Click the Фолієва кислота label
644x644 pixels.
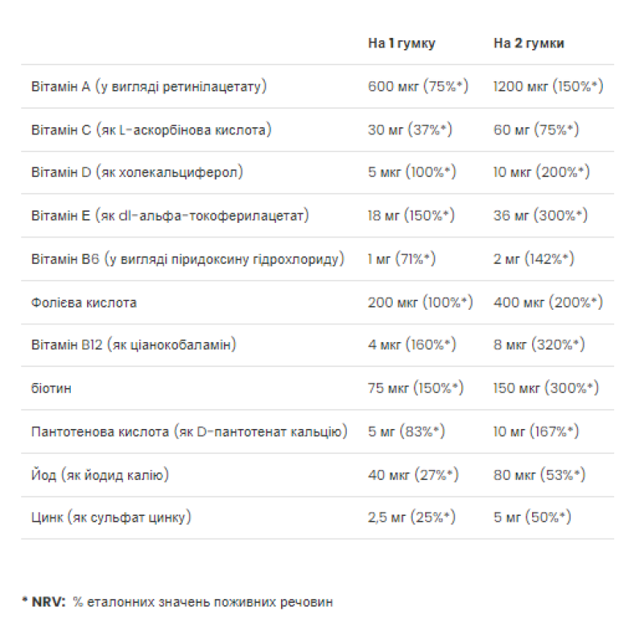[x=84, y=303]
